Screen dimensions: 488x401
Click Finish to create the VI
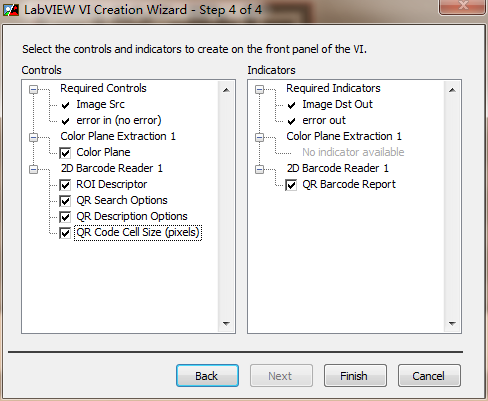coord(355,376)
